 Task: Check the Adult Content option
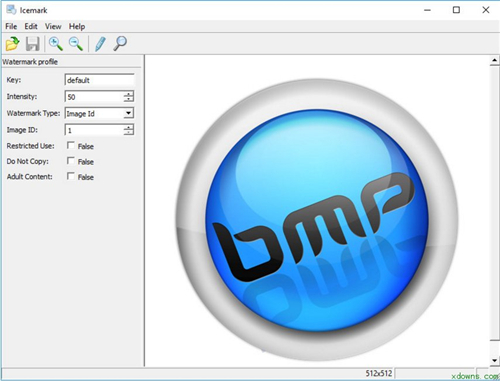pos(70,176)
